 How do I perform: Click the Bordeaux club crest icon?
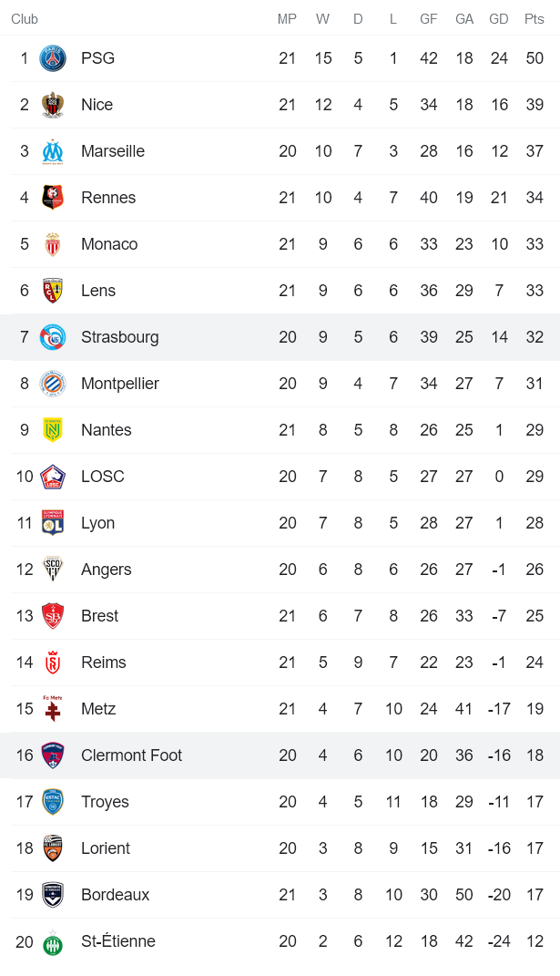click(53, 895)
